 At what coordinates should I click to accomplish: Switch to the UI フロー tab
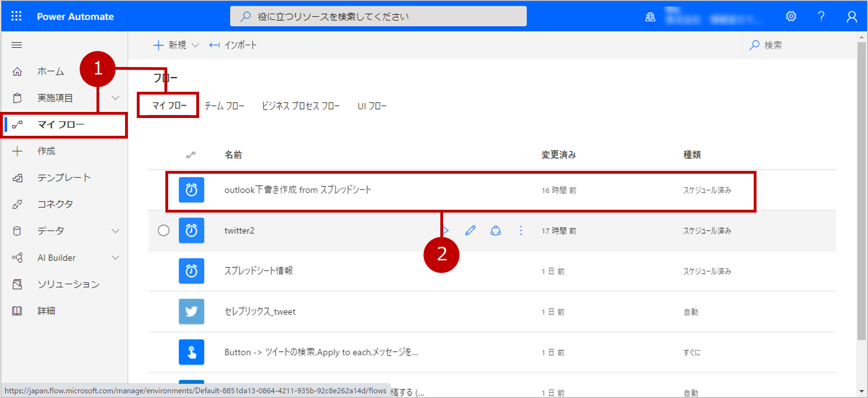[372, 106]
